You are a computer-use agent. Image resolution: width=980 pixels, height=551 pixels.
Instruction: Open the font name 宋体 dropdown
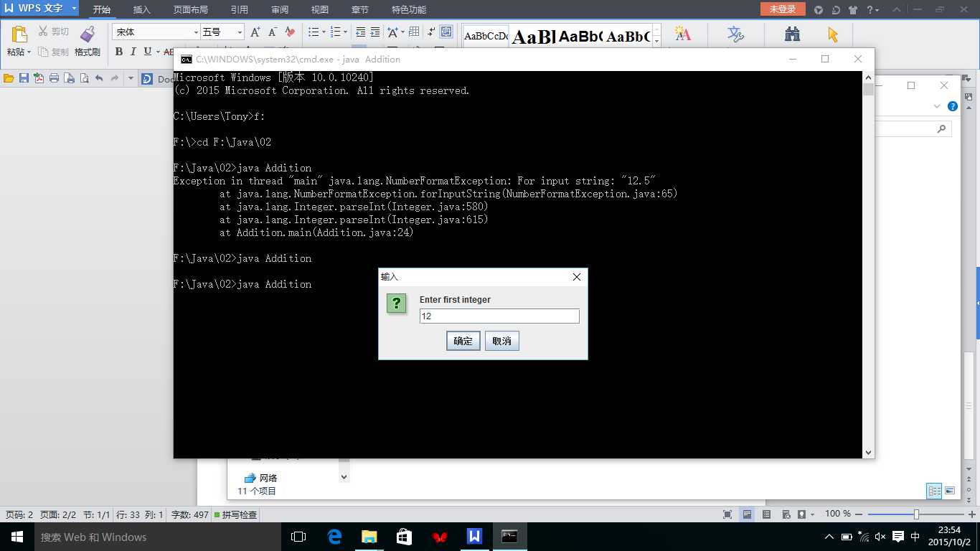point(196,32)
